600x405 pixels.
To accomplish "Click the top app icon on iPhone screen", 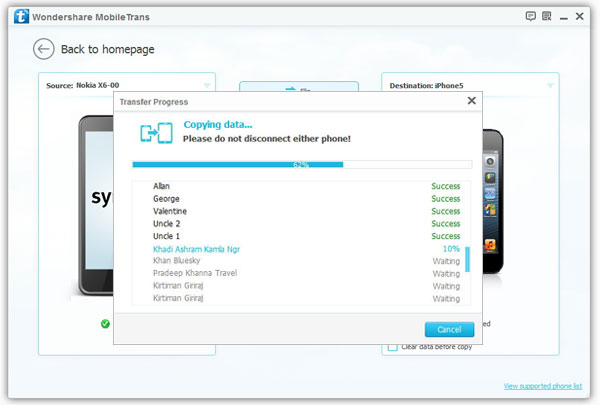I will point(490,161).
